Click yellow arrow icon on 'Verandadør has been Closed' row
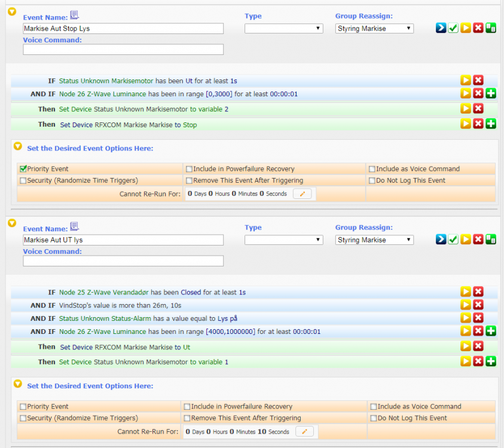The image size is (504, 448). point(465,291)
